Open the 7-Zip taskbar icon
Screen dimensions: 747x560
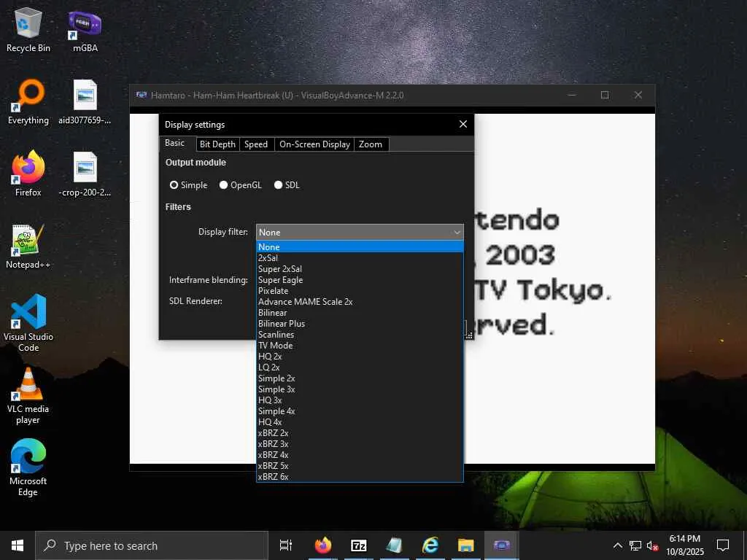359,545
